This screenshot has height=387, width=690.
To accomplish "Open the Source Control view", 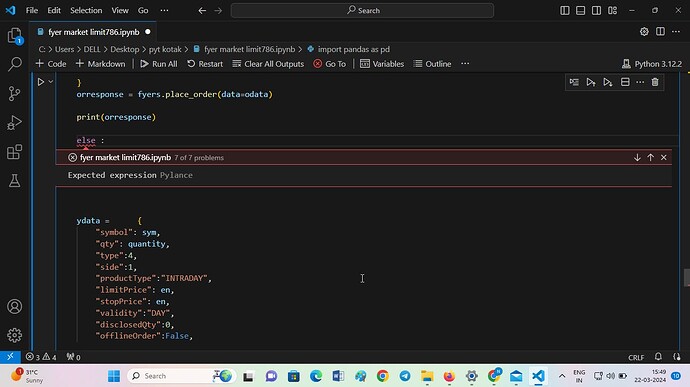I will (x=15, y=93).
